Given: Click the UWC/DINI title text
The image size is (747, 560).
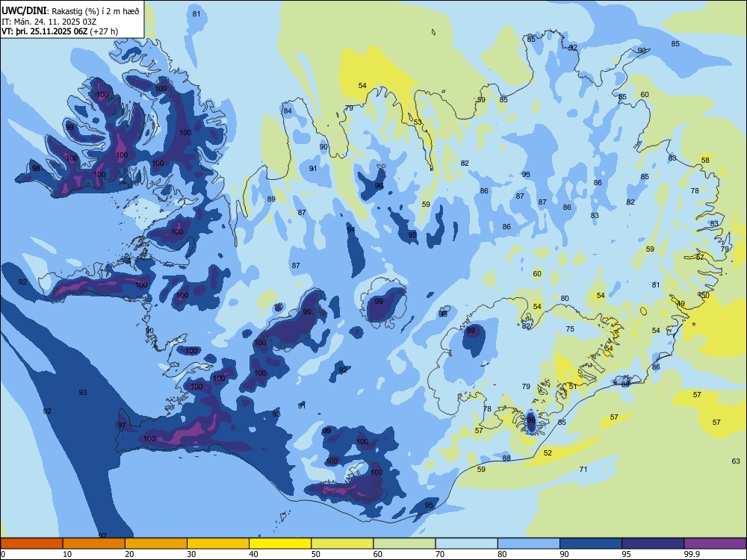Looking at the screenshot, I should [24, 10].
